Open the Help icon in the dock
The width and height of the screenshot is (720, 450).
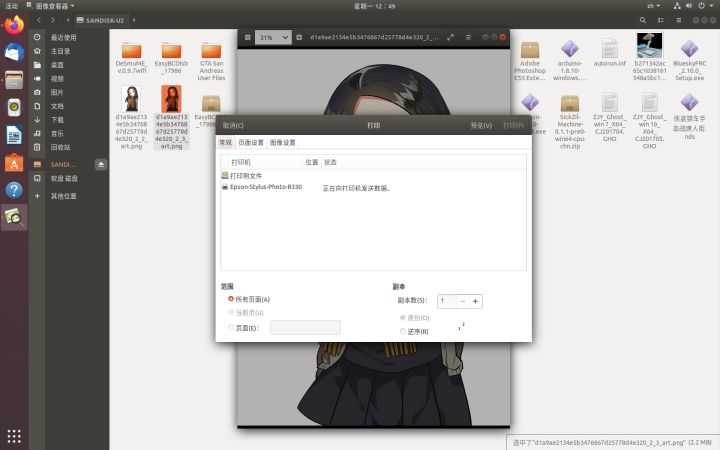(x=14, y=190)
